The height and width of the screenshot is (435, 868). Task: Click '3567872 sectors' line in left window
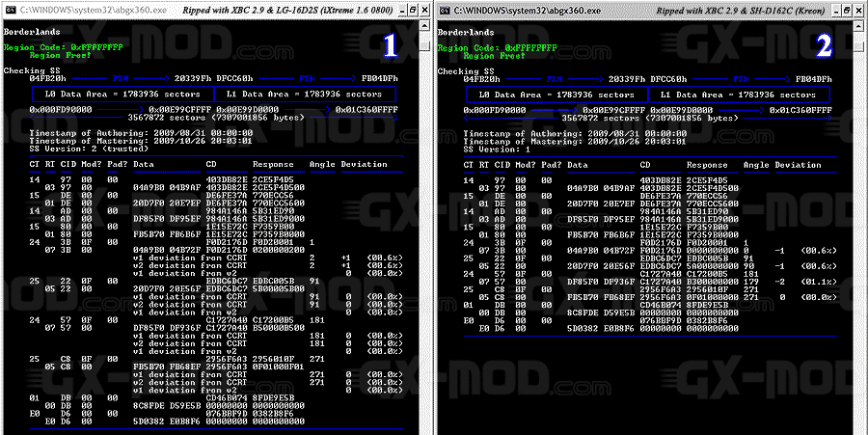[216, 118]
